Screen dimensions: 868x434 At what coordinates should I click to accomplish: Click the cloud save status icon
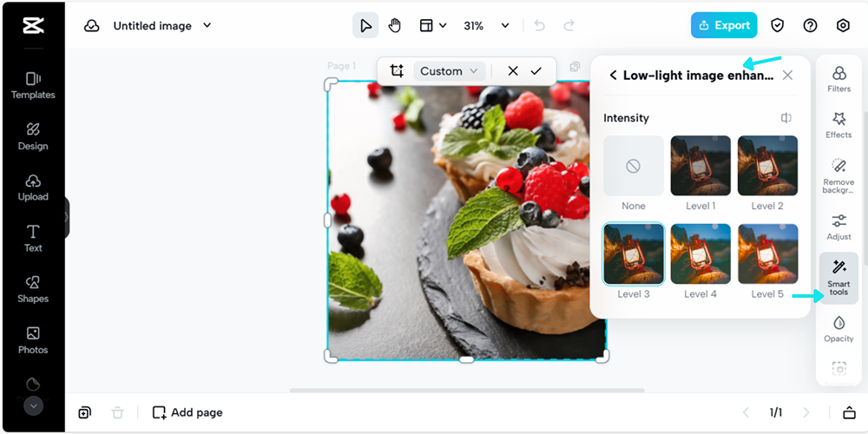(92, 25)
